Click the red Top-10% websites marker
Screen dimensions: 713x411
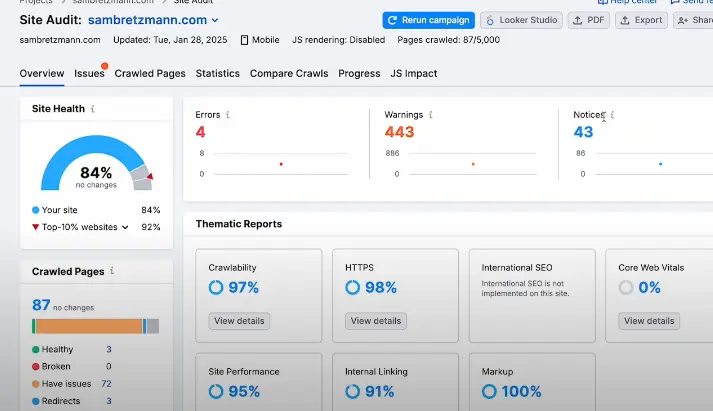pos(35,227)
